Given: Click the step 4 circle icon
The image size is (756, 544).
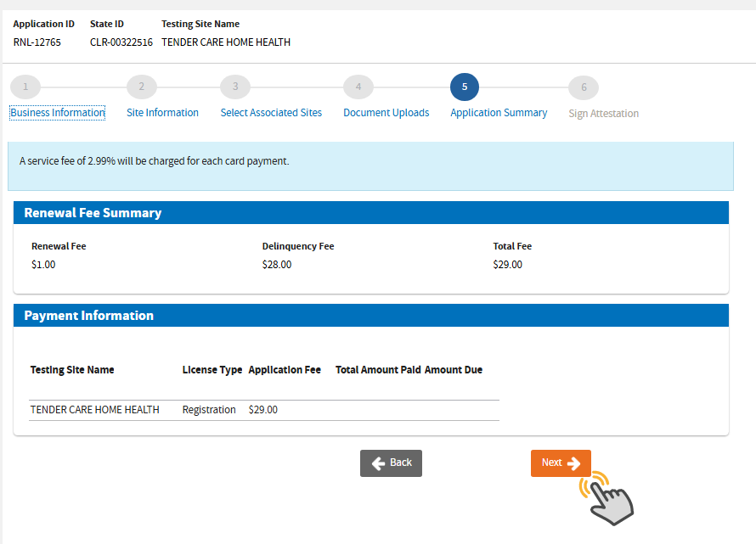Looking at the screenshot, I should (x=358, y=87).
